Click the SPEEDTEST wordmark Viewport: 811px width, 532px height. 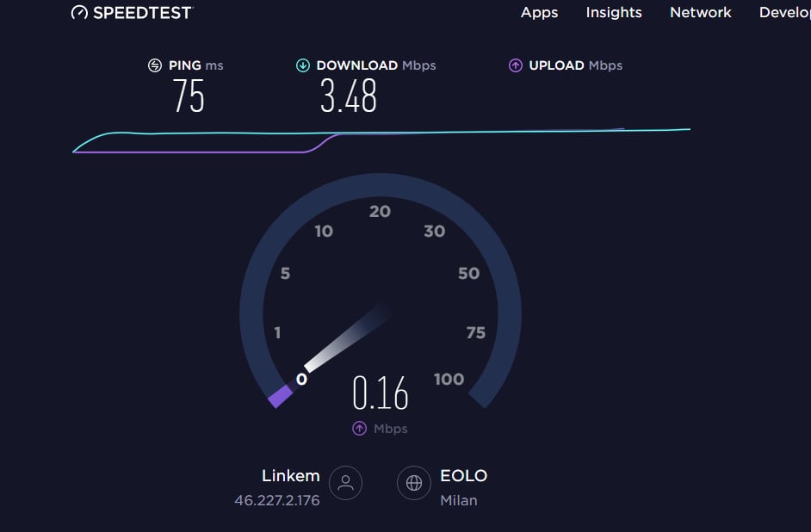143,12
